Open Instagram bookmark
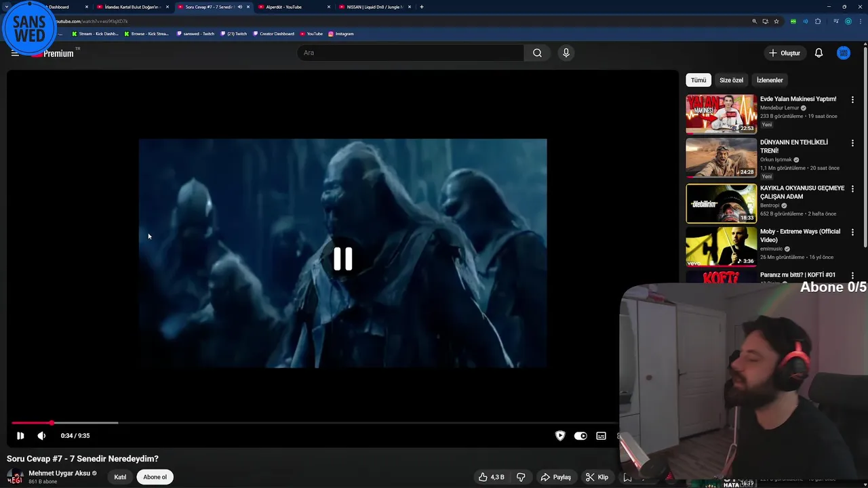Screen dimensions: 868x488 341,34
